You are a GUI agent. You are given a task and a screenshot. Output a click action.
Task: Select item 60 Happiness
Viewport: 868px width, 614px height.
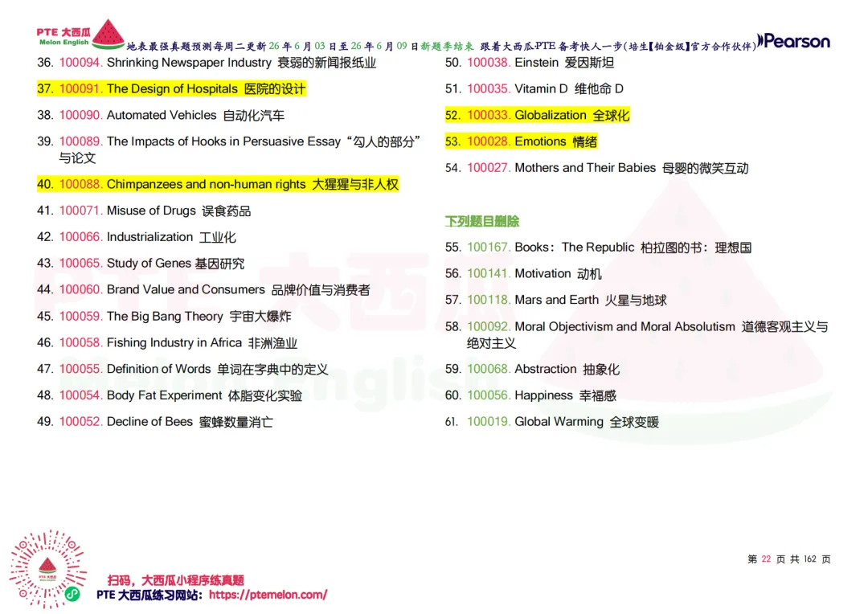tap(530, 395)
